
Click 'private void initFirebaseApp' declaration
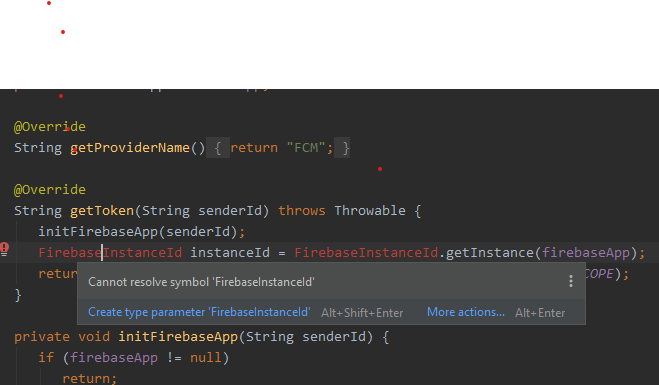point(126,337)
